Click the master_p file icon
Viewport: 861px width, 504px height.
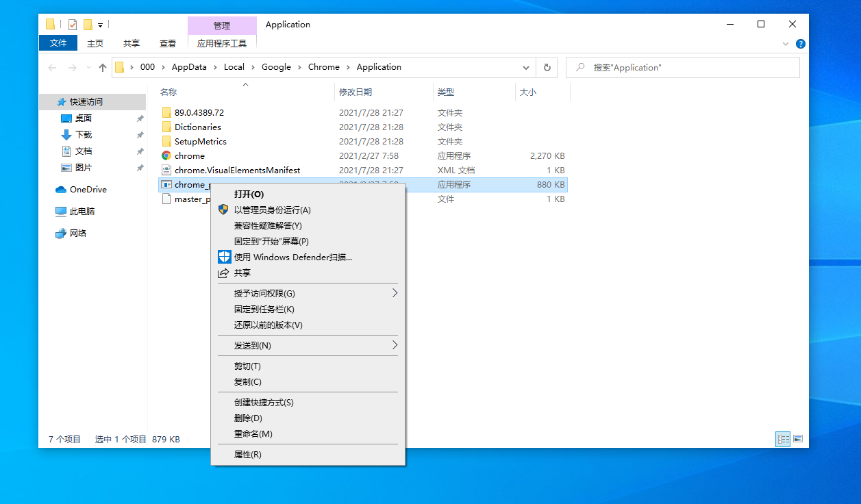[x=166, y=199]
